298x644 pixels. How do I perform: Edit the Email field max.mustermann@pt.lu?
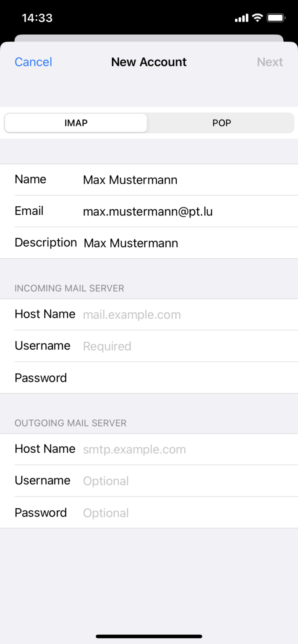tap(149, 211)
